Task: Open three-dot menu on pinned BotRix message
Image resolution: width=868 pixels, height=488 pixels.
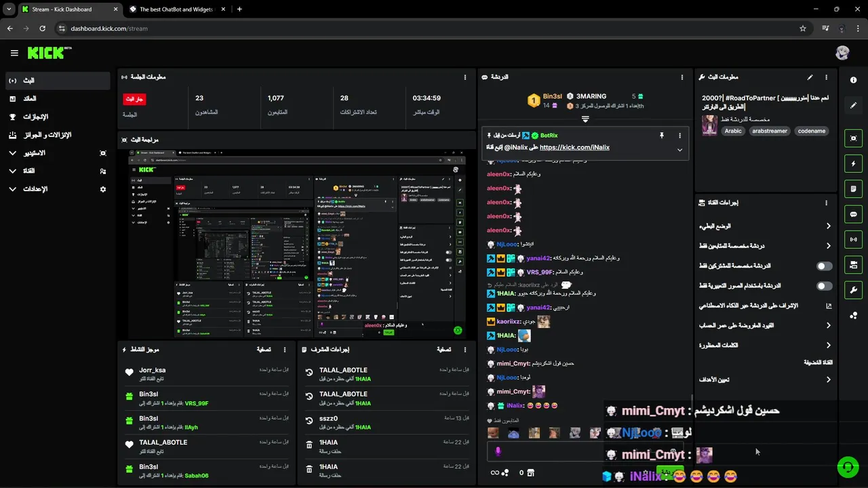Action: click(x=679, y=136)
